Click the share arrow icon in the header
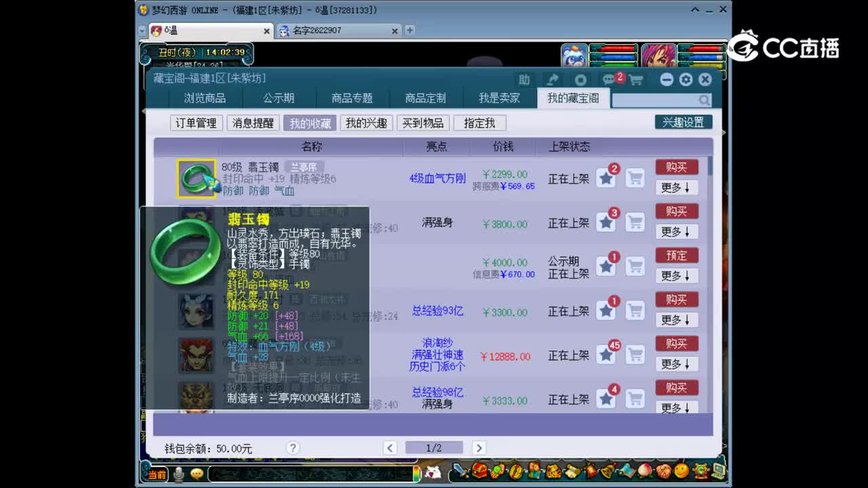 pyautogui.click(x=553, y=79)
